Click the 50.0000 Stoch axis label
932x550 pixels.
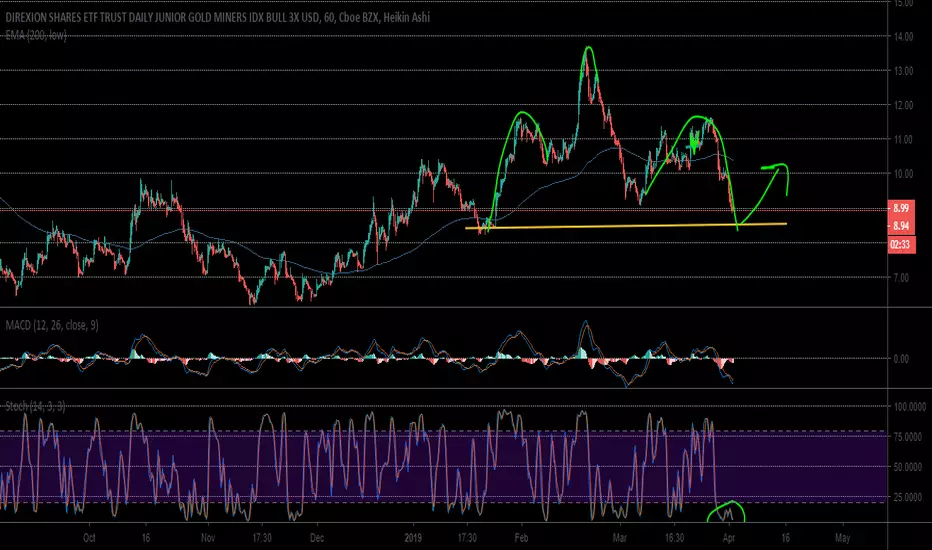[909, 467]
